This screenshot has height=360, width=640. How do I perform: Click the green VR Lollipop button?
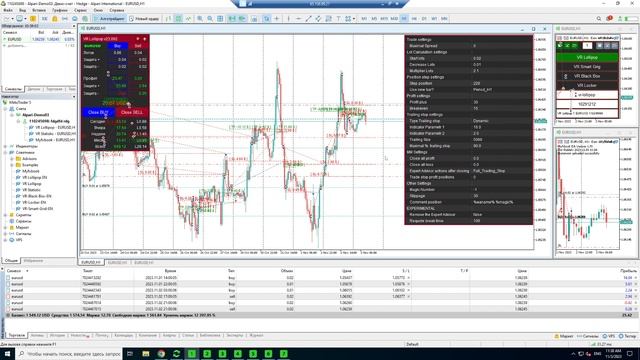click(x=587, y=58)
